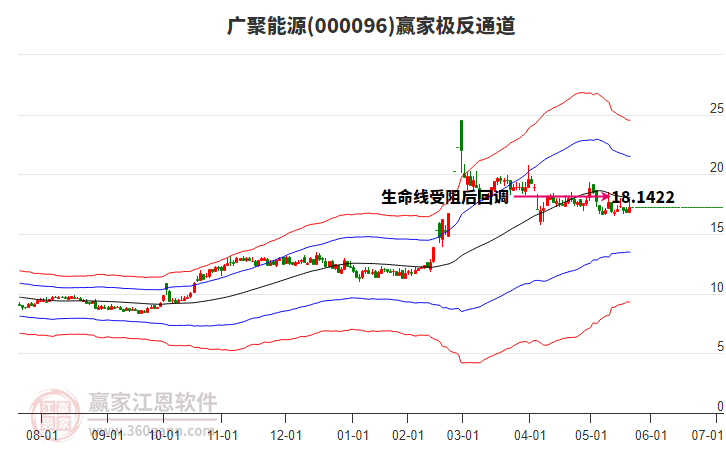The width and height of the screenshot is (726, 450).
Task: Click the 20 price axis value
Action: click(716, 168)
